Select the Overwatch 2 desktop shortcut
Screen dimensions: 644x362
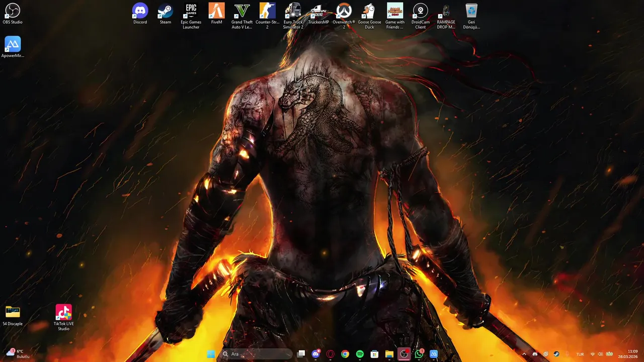click(344, 16)
